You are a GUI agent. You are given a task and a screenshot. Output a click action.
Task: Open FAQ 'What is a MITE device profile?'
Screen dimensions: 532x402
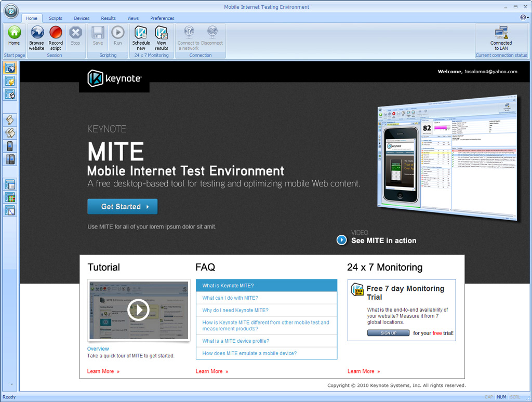pyautogui.click(x=267, y=341)
